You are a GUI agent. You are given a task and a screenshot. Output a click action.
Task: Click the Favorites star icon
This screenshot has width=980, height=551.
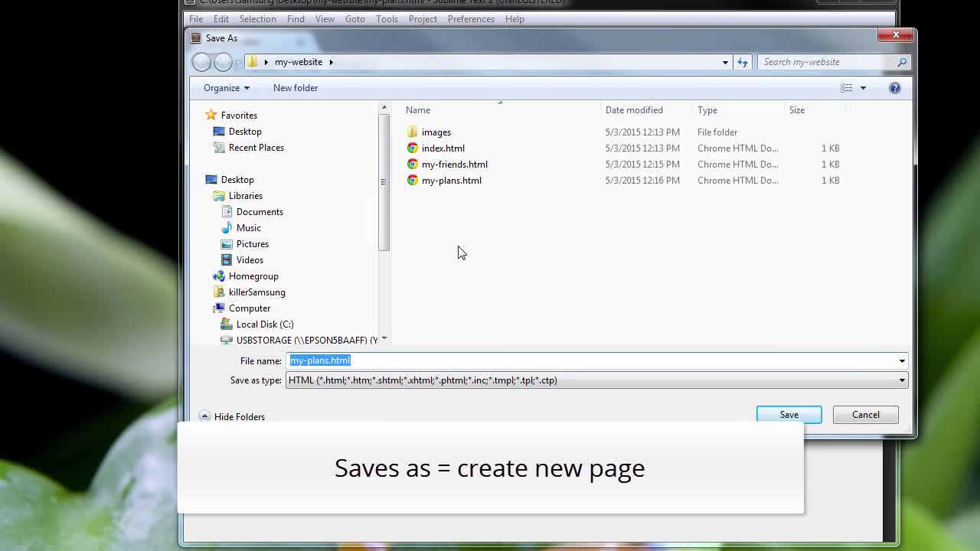coord(211,116)
